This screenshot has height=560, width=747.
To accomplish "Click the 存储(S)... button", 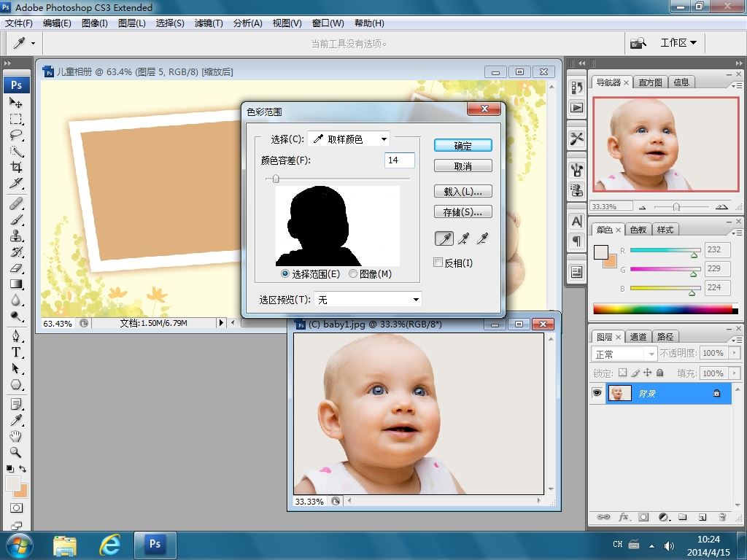I will 463,212.
